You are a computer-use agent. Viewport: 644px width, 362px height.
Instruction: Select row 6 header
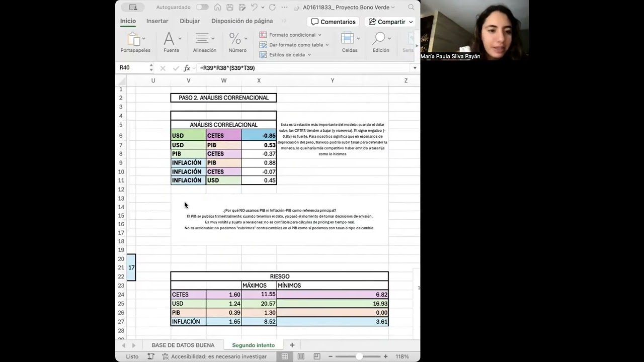pos(121,136)
